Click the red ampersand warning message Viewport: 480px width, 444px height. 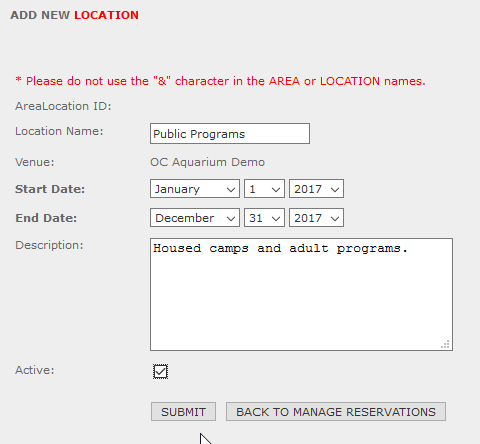click(221, 81)
